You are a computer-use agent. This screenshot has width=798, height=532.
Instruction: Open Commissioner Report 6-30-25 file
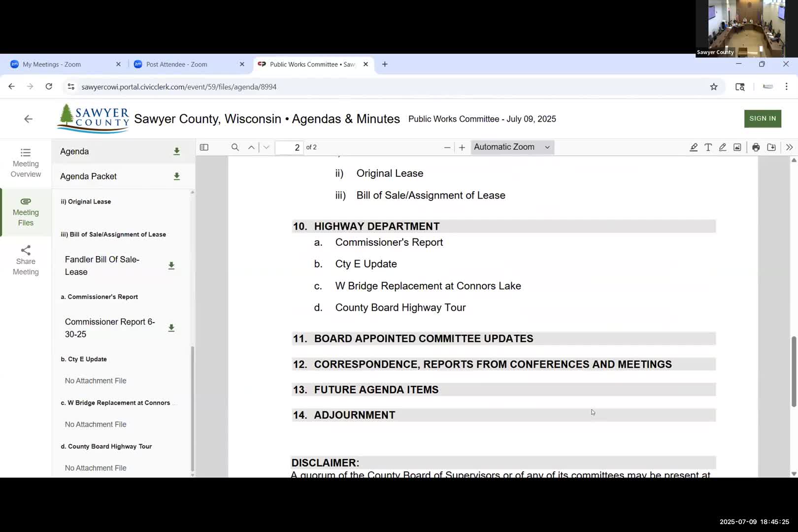coord(110,328)
